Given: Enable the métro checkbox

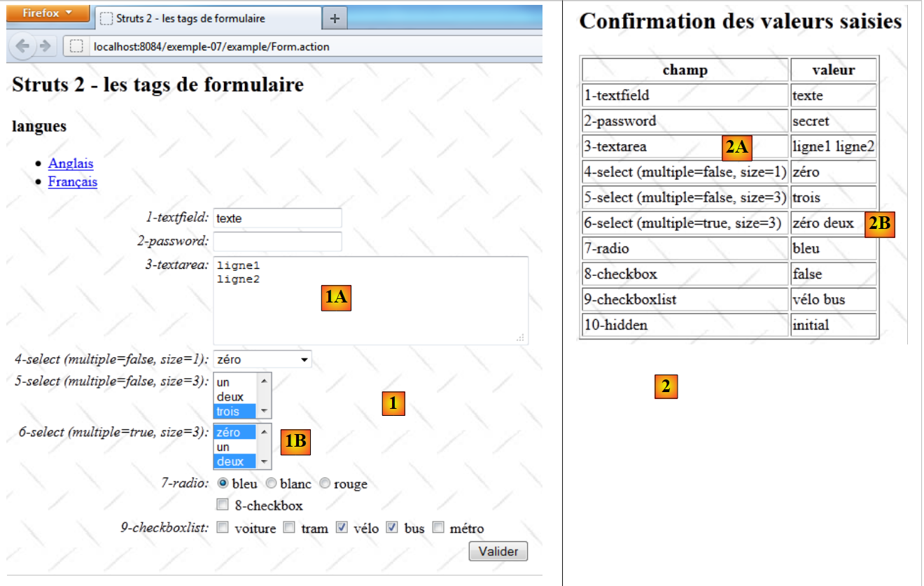Looking at the screenshot, I should click(x=438, y=528).
